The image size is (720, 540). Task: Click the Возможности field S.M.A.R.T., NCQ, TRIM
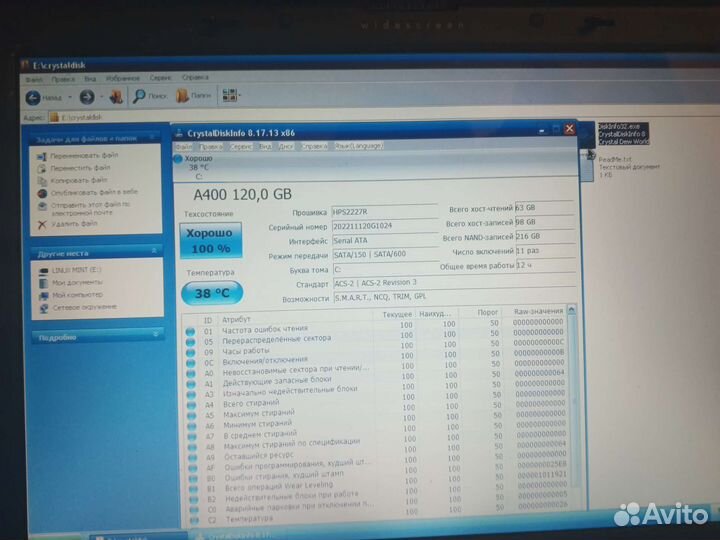[454, 297]
